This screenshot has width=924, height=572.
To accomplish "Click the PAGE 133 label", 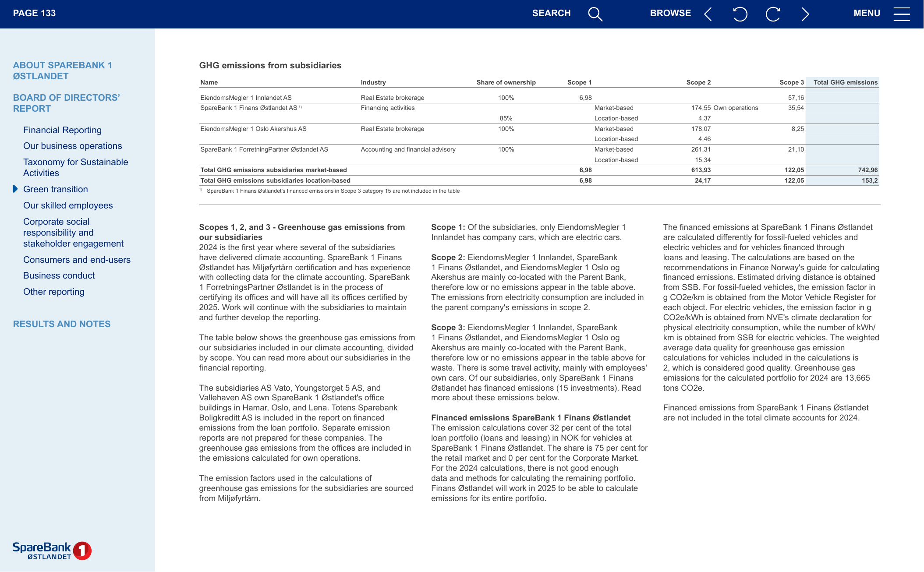I will 34,14.
